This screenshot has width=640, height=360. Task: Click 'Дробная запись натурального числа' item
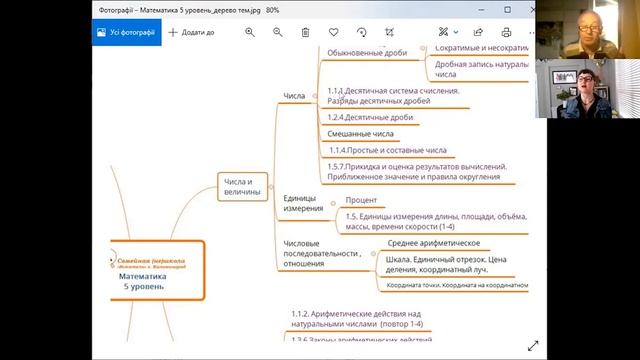tap(482, 69)
